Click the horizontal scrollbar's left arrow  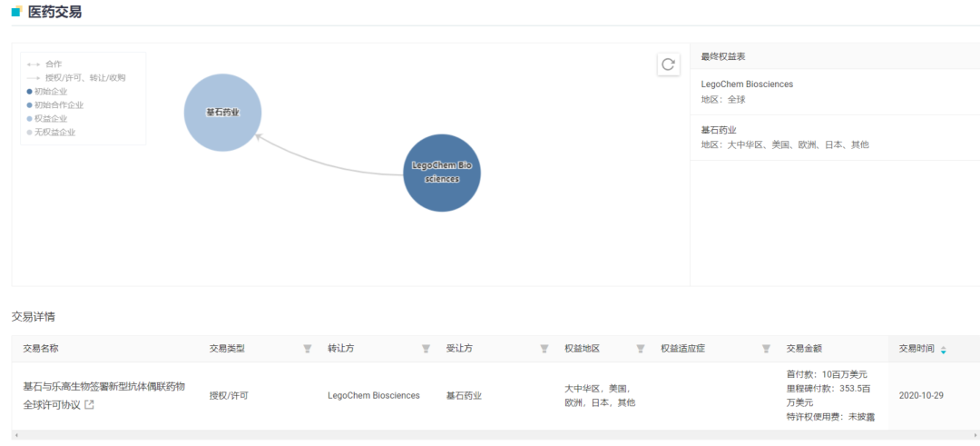tap(16, 435)
